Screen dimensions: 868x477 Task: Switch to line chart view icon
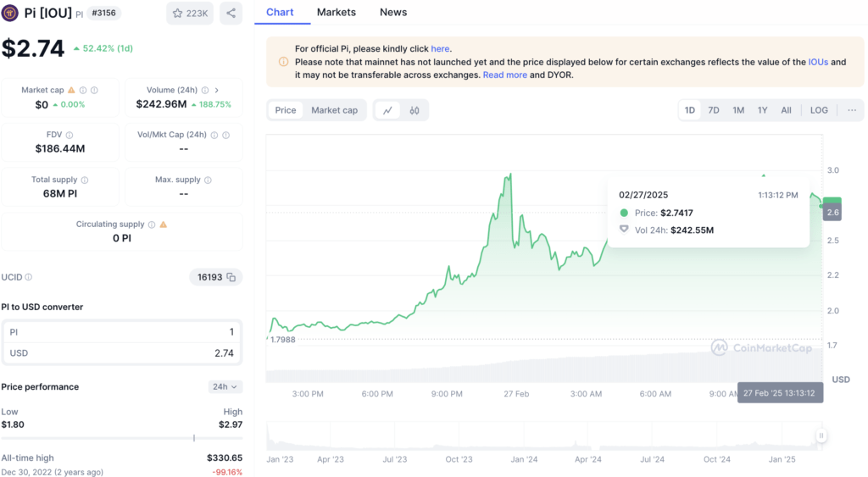pyautogui.click(x=387, y=110)
